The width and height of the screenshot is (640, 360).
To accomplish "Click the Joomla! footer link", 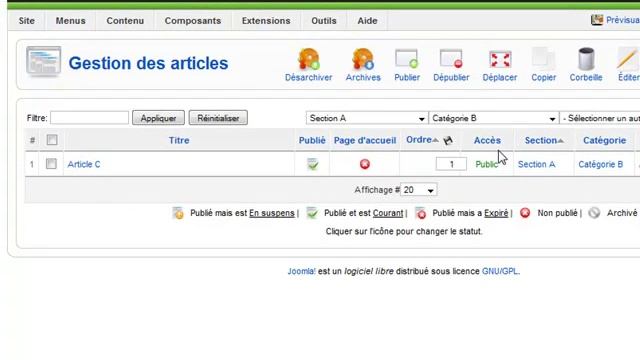I will point(301,271).
